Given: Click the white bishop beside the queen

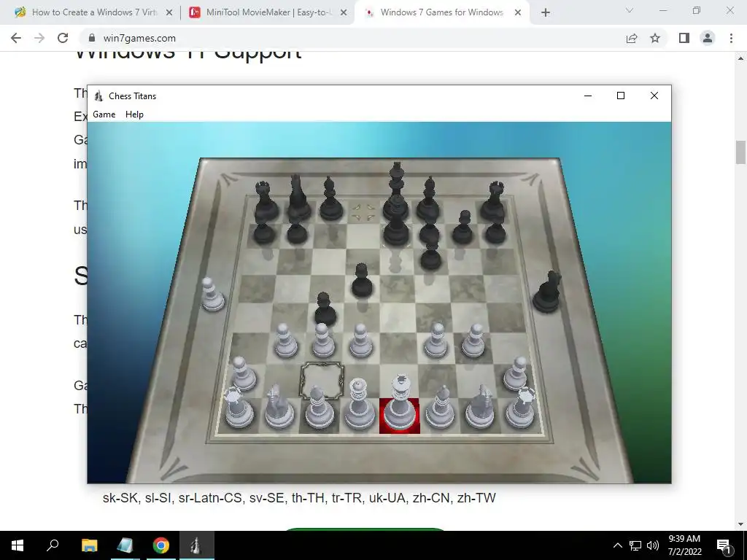Looking at the screenshot, I should point(318,407).
